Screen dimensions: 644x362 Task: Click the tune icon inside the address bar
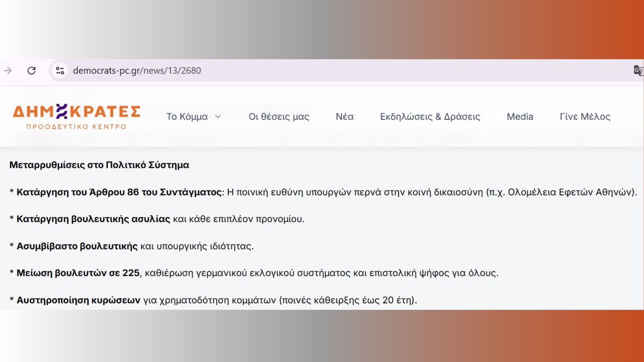point(59,70)
